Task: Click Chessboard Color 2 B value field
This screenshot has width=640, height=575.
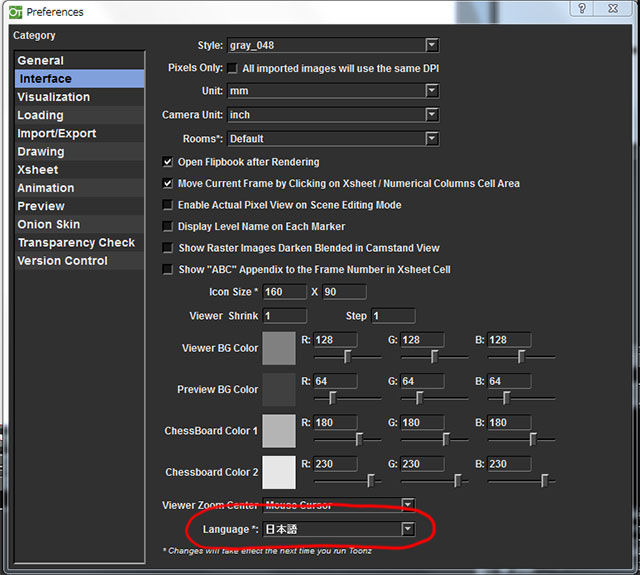Action: click(x=509, y=464)
